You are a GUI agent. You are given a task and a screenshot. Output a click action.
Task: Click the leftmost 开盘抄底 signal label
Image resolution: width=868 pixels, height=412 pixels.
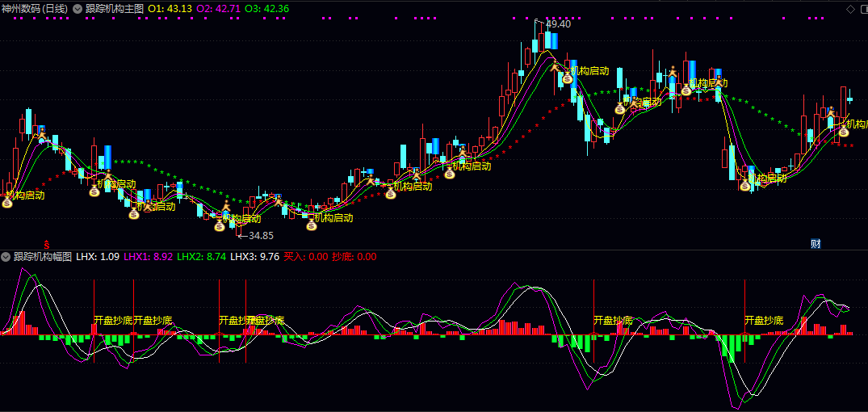(113, 321)
